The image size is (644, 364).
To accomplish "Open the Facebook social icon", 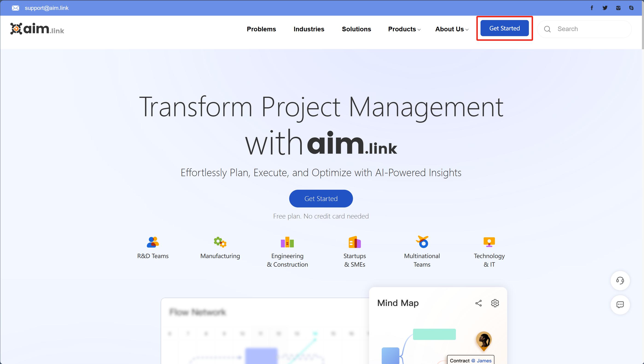I will [x=592, y=8].
